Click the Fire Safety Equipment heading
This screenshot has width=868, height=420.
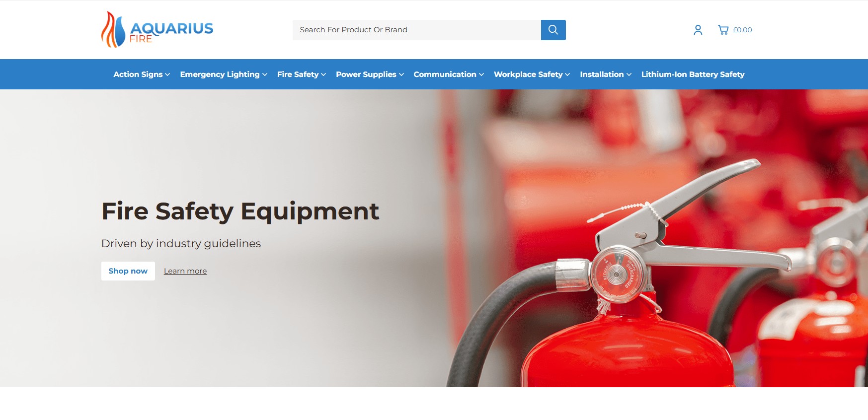pyautogui.click(x=240, y=211)
